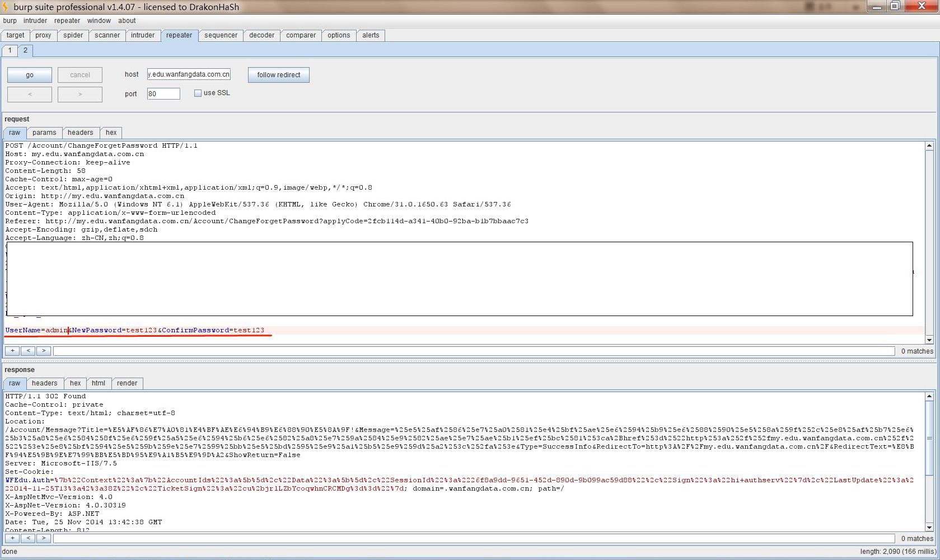Click the response search plus button

tap(12, 538)
